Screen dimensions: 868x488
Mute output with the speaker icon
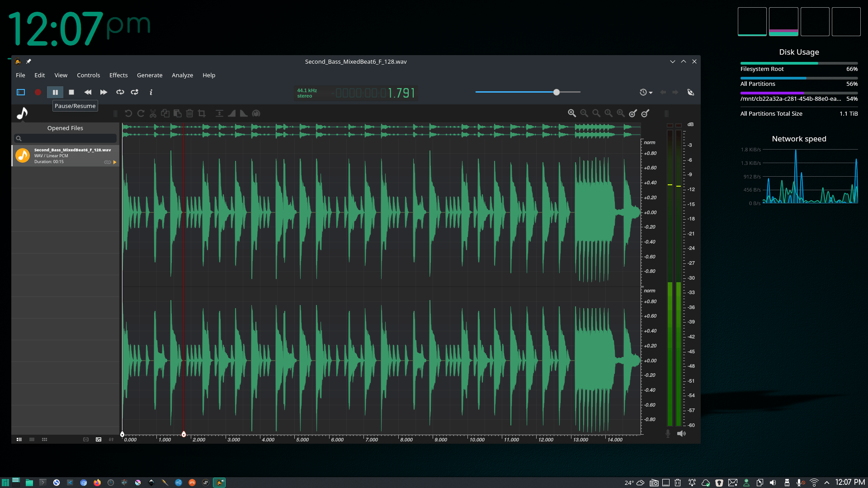click(681, 434)
